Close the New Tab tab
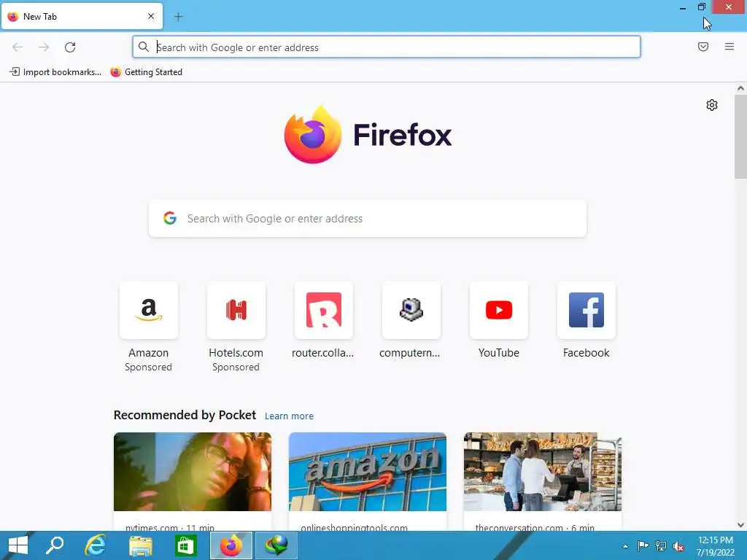This screenshot has width=747, height=560. (x=151, y=16)
